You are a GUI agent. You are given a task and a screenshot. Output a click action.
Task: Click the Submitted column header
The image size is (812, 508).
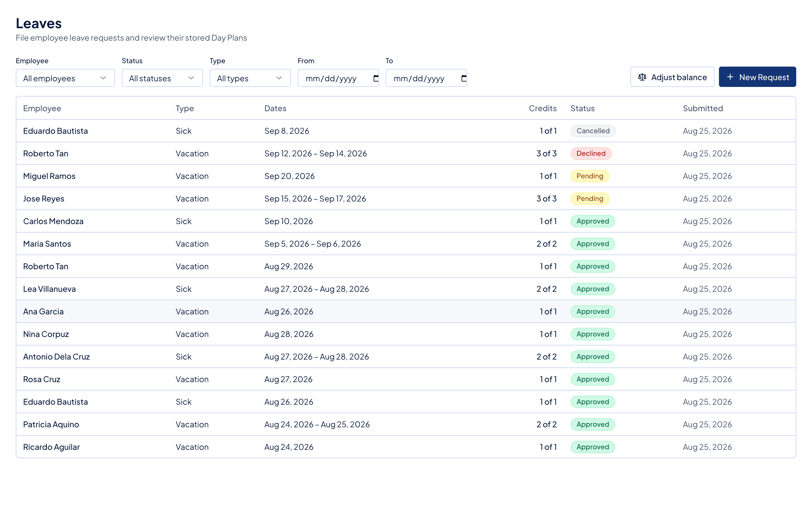pos(703,108)
